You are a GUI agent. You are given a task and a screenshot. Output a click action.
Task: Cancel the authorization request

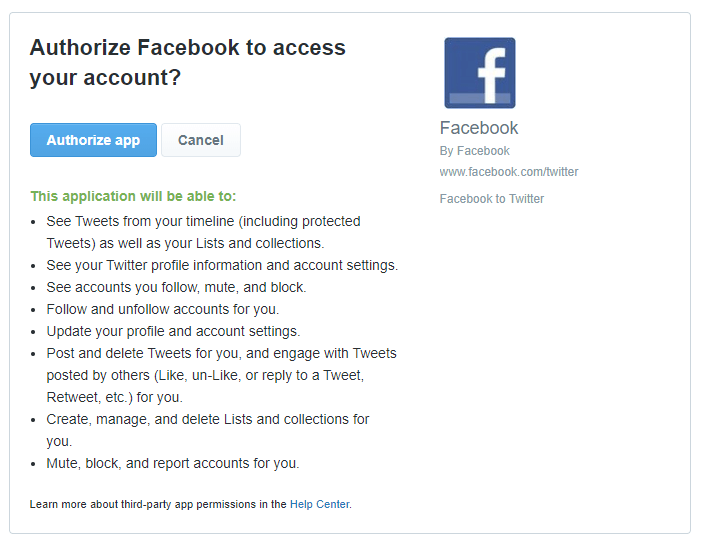201,140
